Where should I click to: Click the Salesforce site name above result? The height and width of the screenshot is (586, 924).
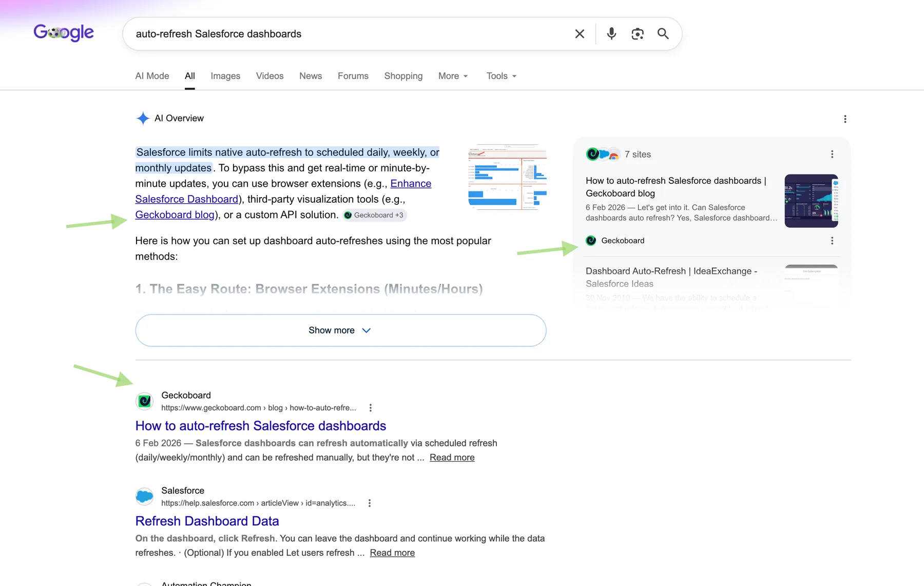183,491
